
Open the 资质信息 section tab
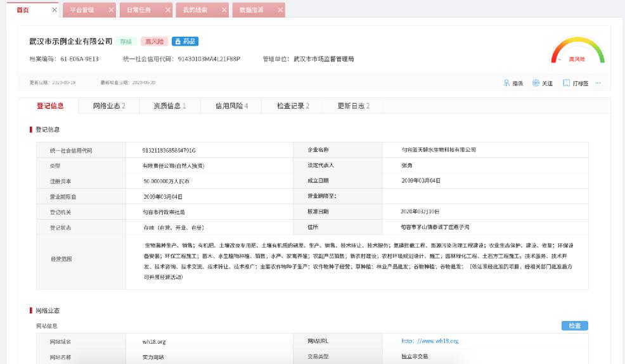click(169, 106)
